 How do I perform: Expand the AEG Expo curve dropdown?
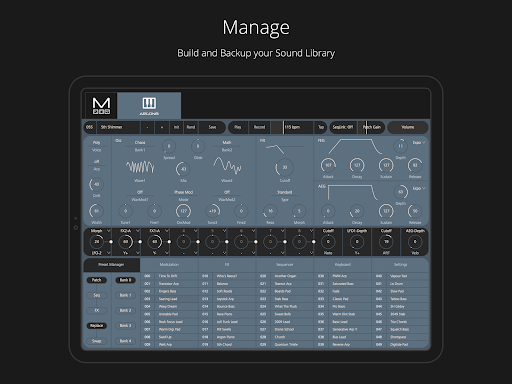(419, 188)
